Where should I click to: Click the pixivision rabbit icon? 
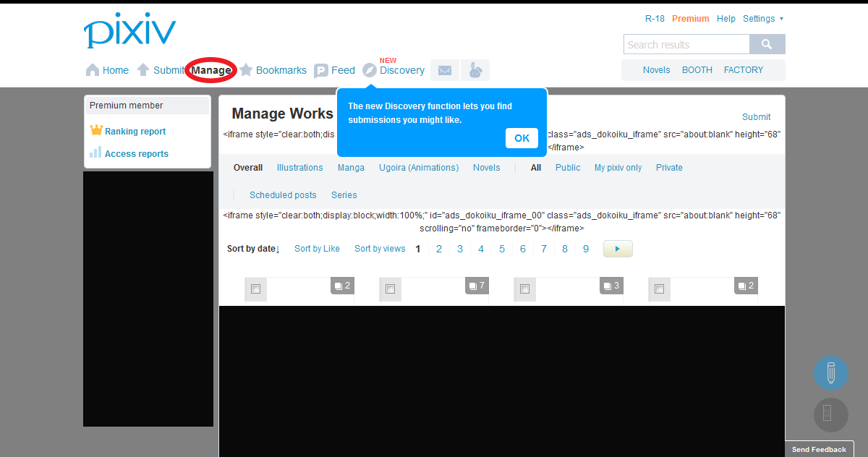click(475, 70)
